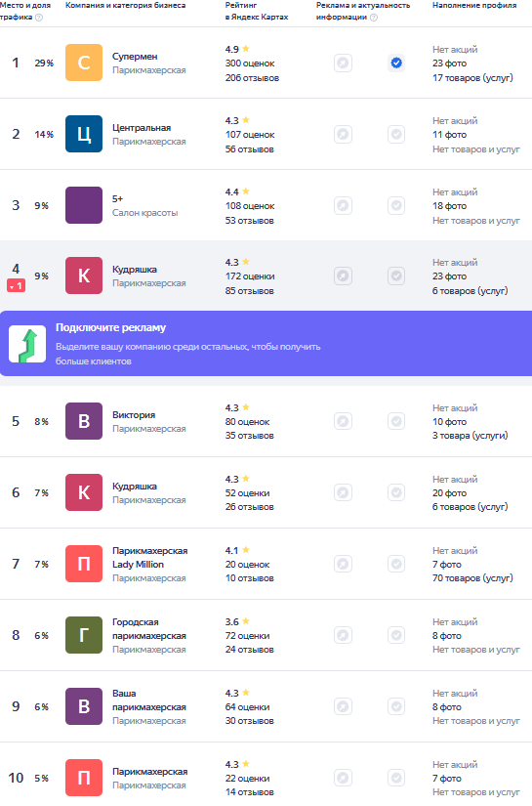The height and width of the screenshot is (806, 532).
Task: Click the green arrow advertising icon
Action: coord(27,344)
